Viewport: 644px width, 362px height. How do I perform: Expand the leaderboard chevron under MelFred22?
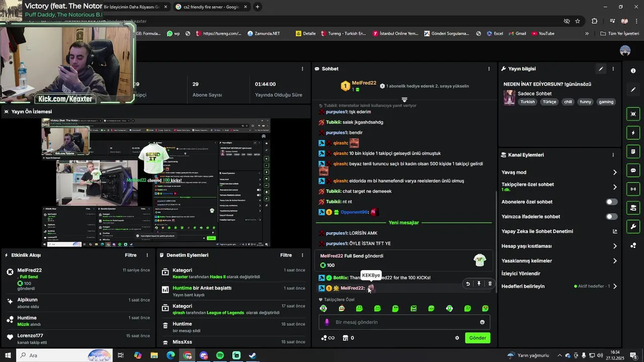pyautogui.click(x=404, y=100)
